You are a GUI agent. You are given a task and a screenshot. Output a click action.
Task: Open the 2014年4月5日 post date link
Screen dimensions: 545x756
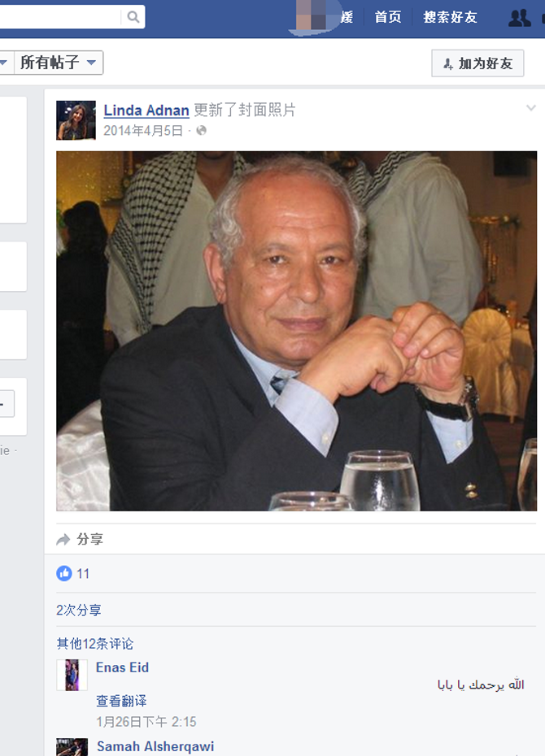[143, 131]
